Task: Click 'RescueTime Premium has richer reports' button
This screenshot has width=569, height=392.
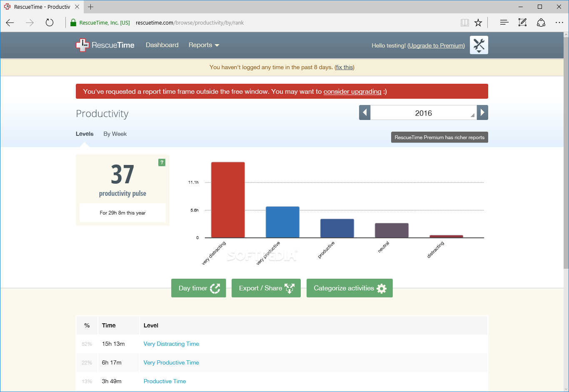Action: (x=439, y=137)
